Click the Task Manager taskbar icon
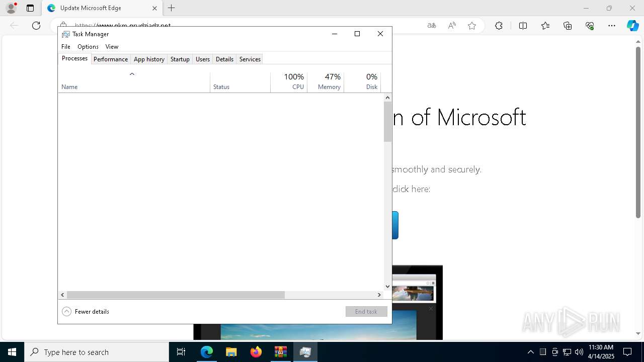The image size is (644, 362). [305, 352]
